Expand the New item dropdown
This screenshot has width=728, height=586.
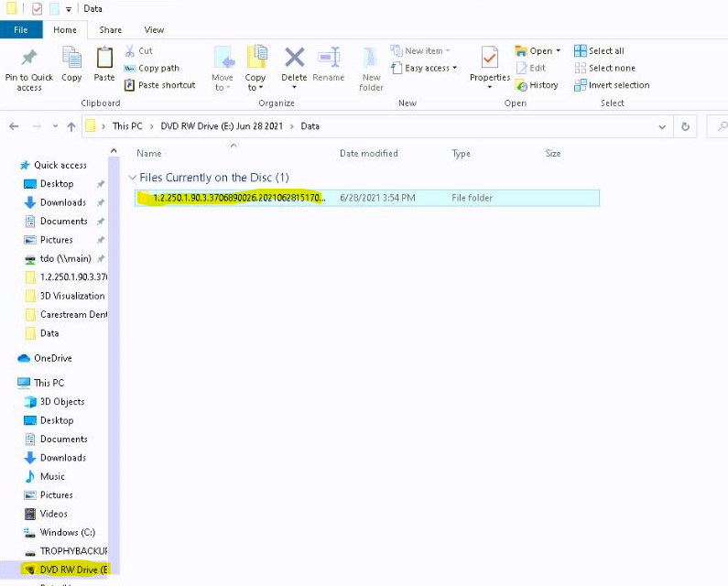point(422,51)
